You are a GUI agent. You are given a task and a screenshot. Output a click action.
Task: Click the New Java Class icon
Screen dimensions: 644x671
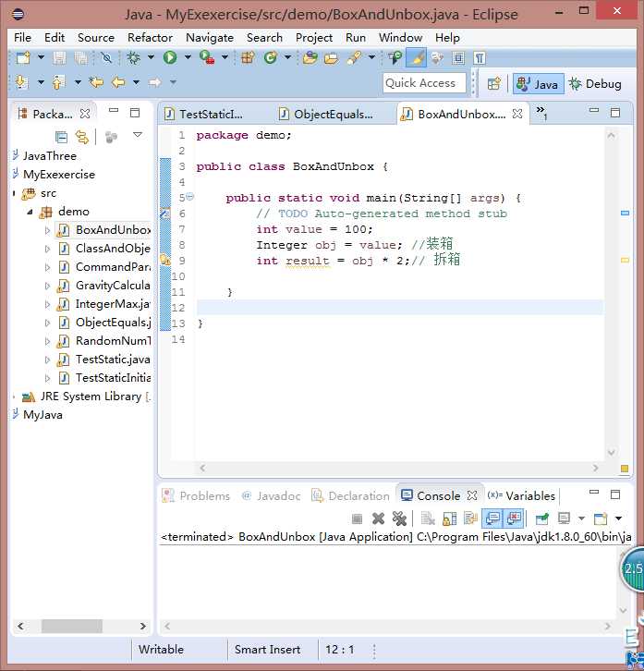tap(271, 57)
